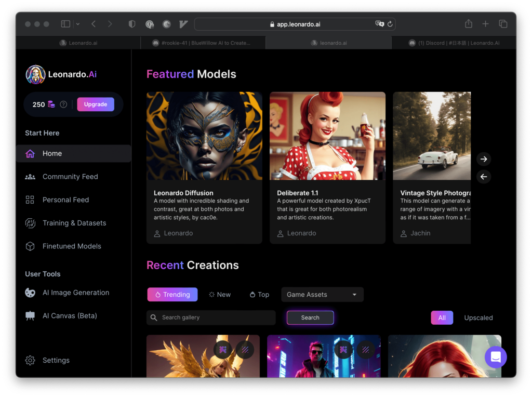Open the token help question mark icon
Image resolution: width=532 pixels, height=397 pixels.
(x=63, y=104)
